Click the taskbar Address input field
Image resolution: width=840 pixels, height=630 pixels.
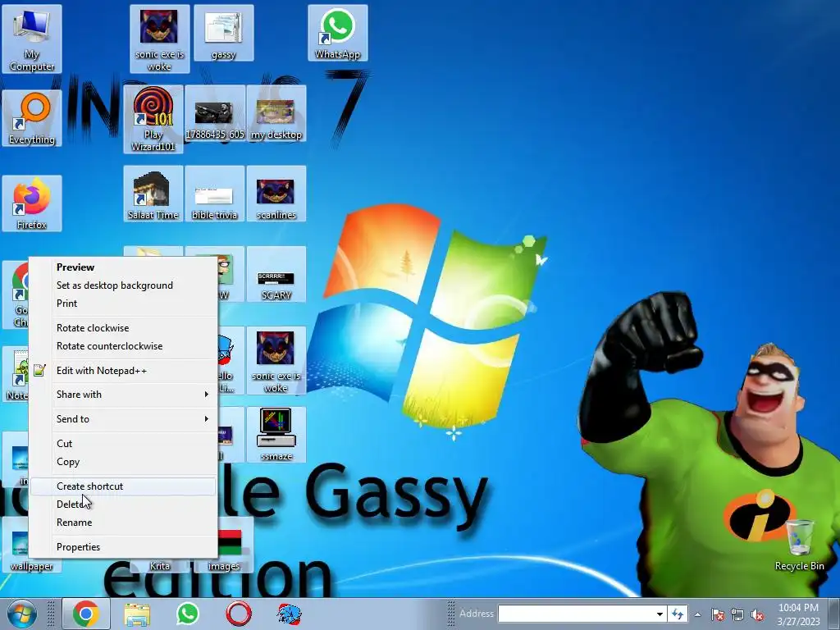coord(577,614)
